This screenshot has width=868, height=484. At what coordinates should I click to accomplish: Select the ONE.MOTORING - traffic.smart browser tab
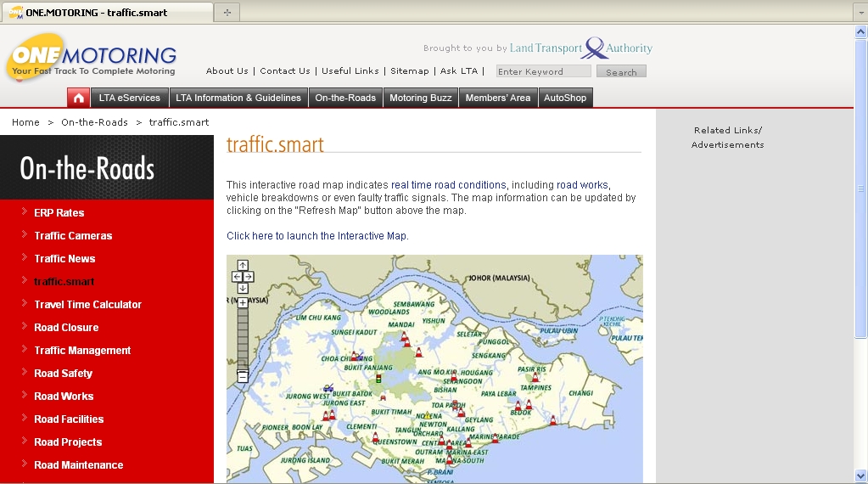(x=106, y=12)
